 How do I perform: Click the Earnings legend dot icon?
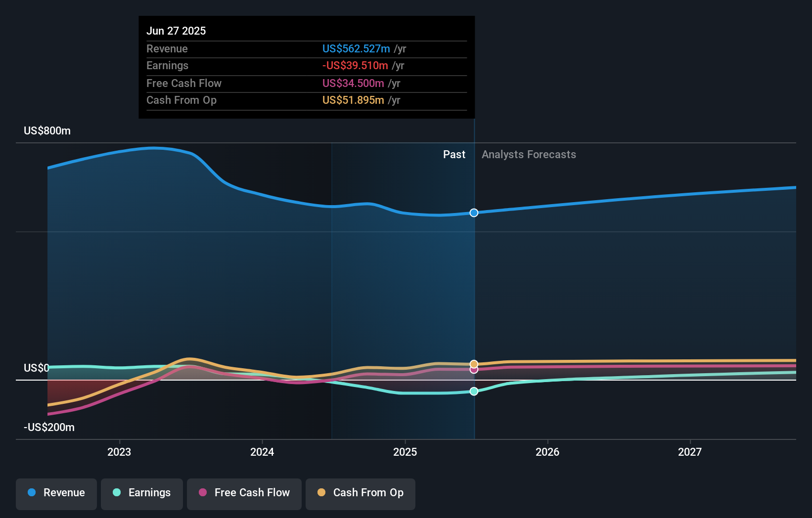[116, 493]
